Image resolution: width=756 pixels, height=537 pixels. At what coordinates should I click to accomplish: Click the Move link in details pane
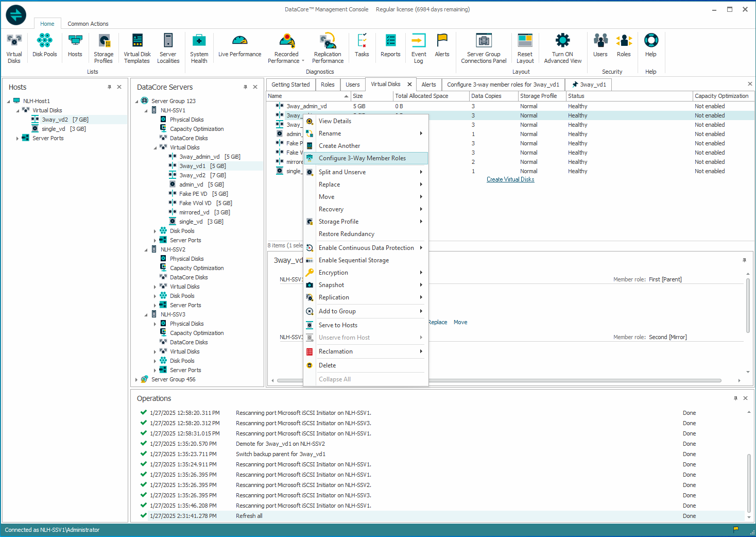point(460,322)
